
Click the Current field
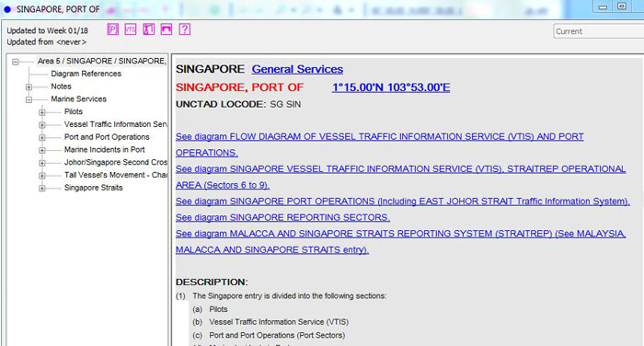pos(599,31)
